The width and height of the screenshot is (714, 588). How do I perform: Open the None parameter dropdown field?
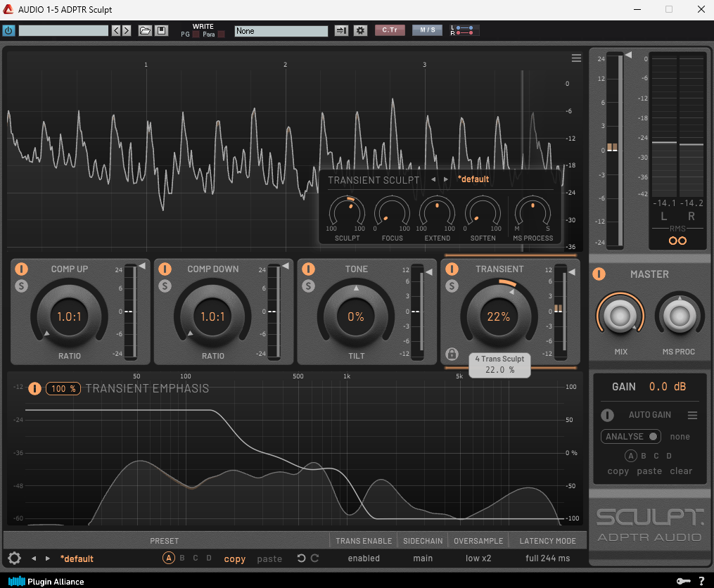[281, 30]
